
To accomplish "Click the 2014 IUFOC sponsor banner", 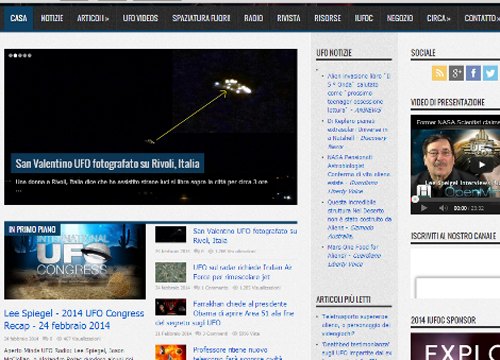I will pos(455,346).
